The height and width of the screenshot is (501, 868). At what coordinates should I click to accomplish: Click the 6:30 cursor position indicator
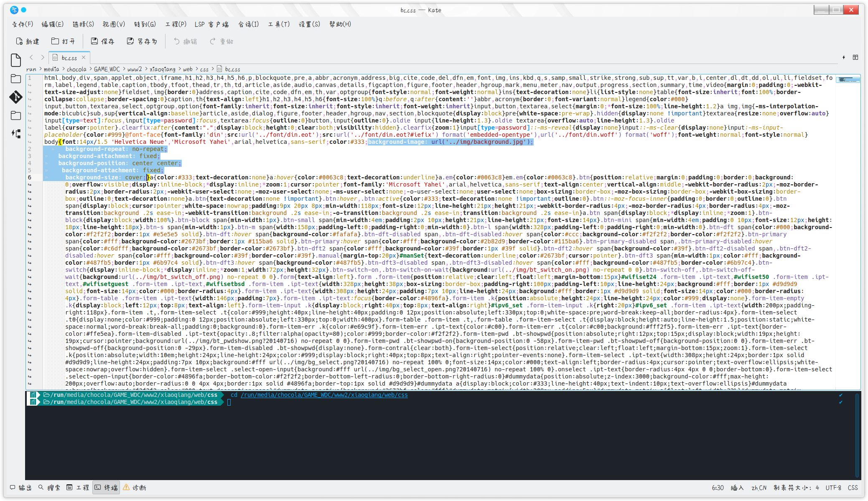pos(718,488)
